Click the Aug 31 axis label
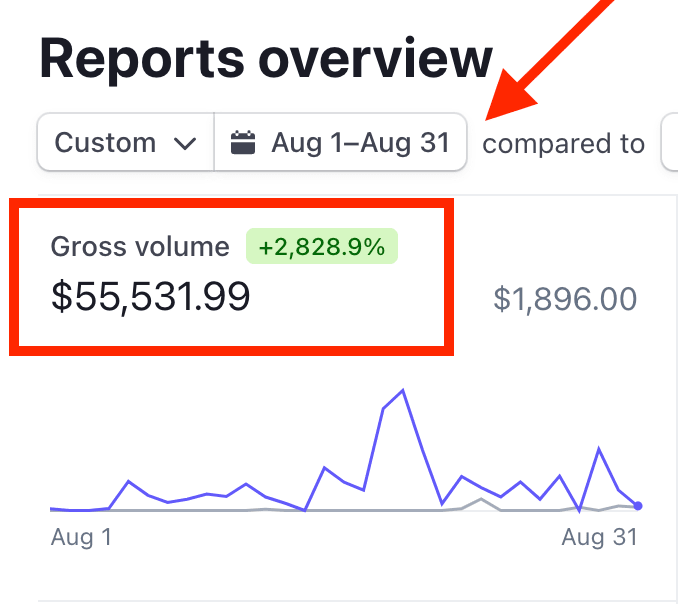Image resolution: width=678 pixels, height=604 pixels. (598, 538)
